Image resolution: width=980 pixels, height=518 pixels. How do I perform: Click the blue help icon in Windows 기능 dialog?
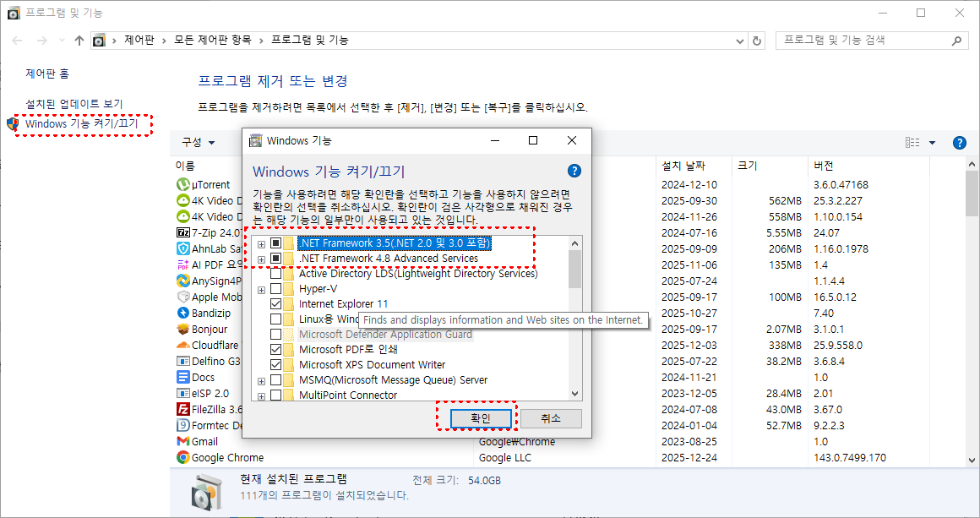click(x=574, y=172)
